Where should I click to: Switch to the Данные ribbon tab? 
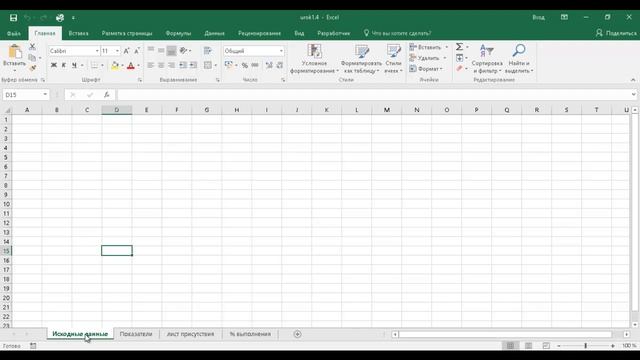tap(215, 33)
